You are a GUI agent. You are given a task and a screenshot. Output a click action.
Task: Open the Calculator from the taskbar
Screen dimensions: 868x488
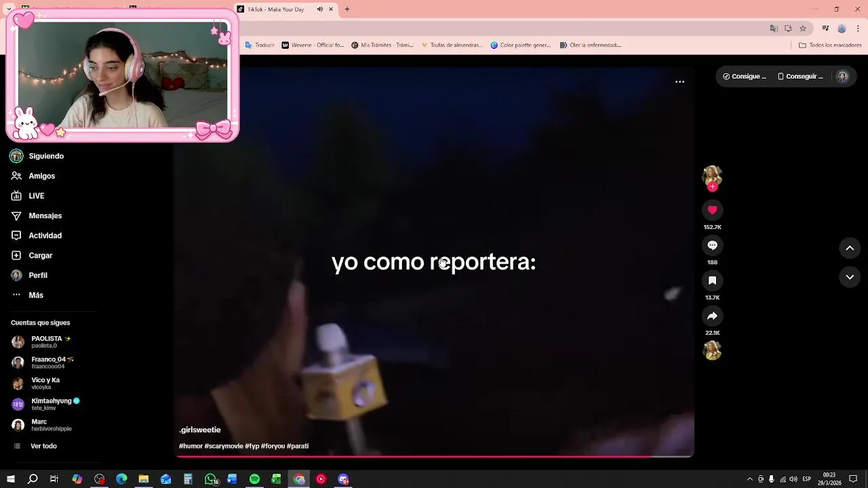coord(188,479)
